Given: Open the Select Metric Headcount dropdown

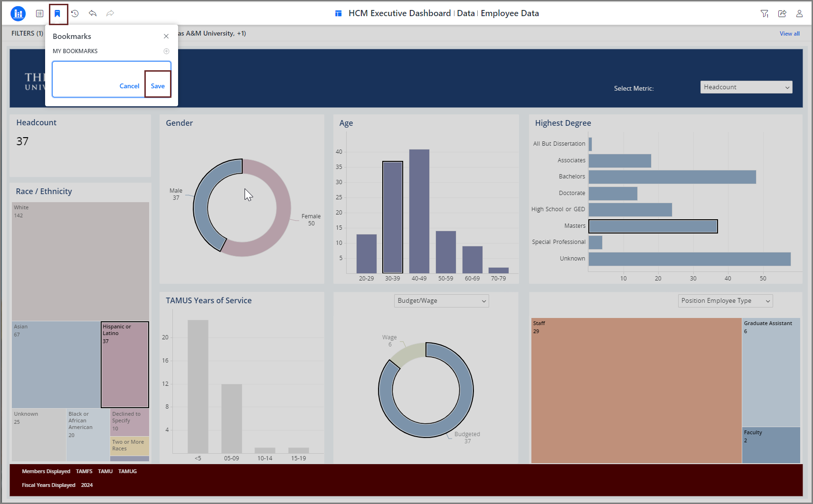Looking at the screenshot, I should pyautogui.click(x=746, y=87).
